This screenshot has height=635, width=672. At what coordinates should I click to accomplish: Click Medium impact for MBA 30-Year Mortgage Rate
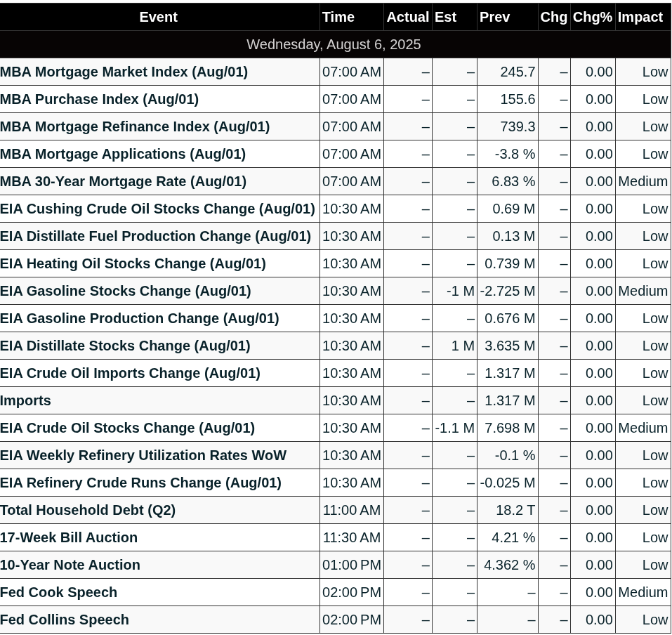coord(643,182)
